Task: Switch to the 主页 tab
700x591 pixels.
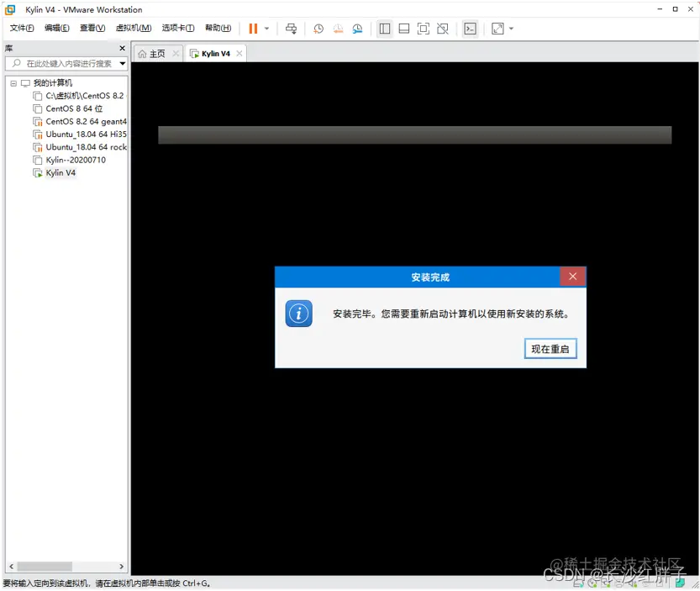Action: pos(156,51)
